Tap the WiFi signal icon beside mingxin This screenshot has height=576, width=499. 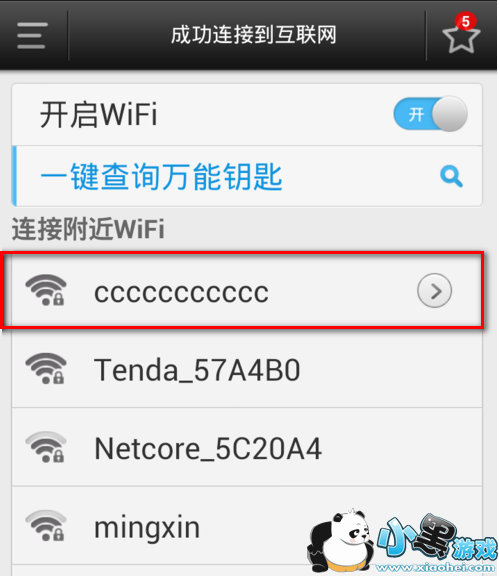pos(46,526)
